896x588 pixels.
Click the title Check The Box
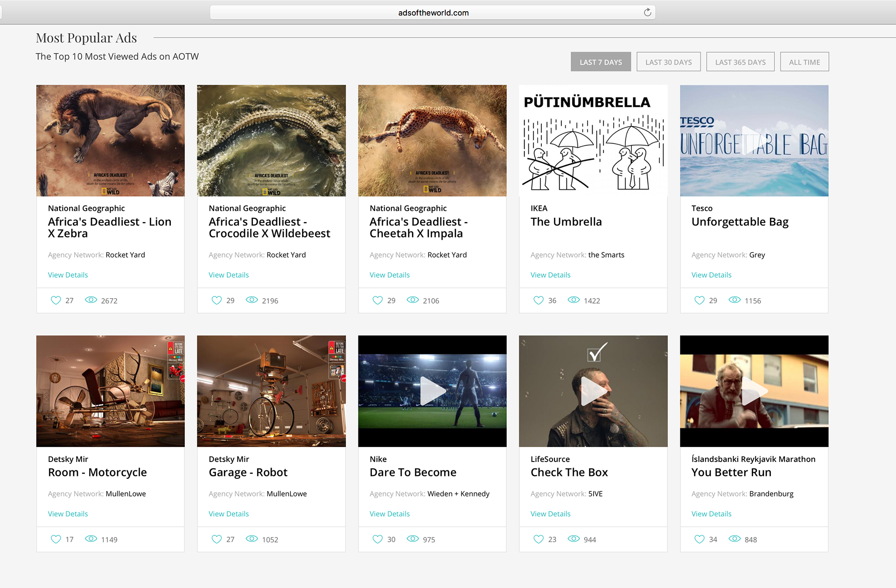pos(569,472)
